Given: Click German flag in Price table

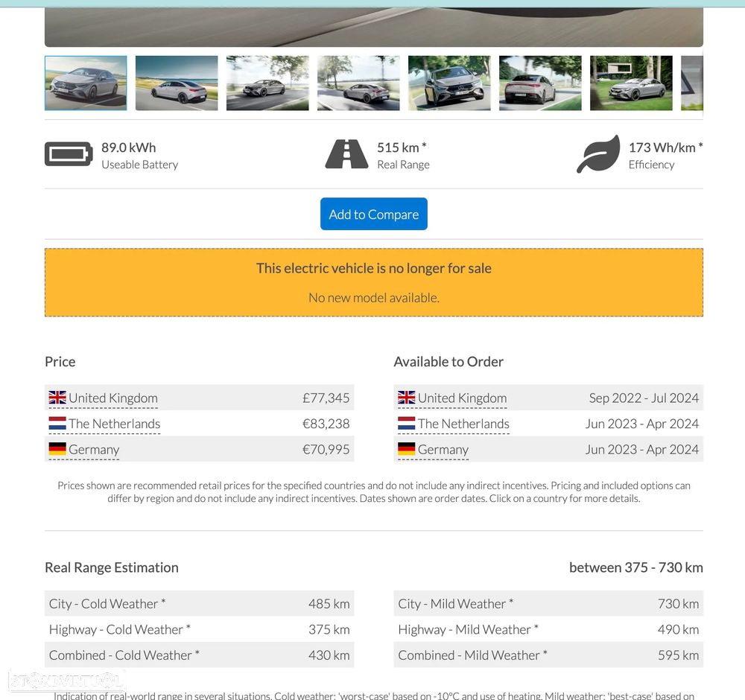Looking at the screenshot, I should pyautogui.click(x=57, y=449).
